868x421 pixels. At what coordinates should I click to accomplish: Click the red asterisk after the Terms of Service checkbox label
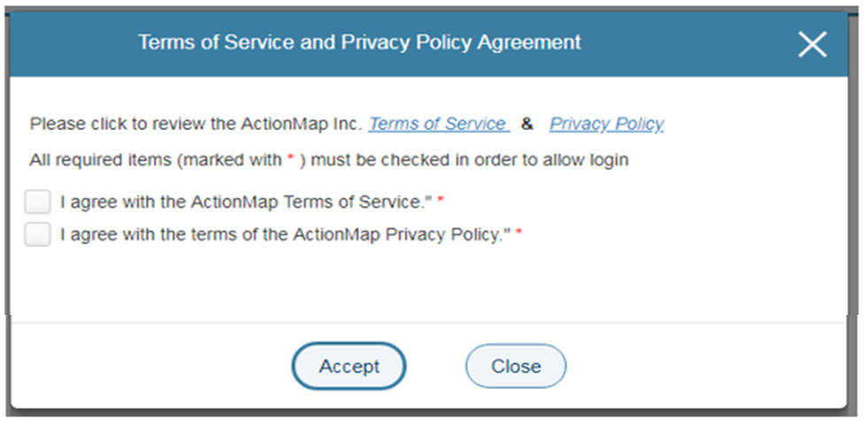click(441, 203)
